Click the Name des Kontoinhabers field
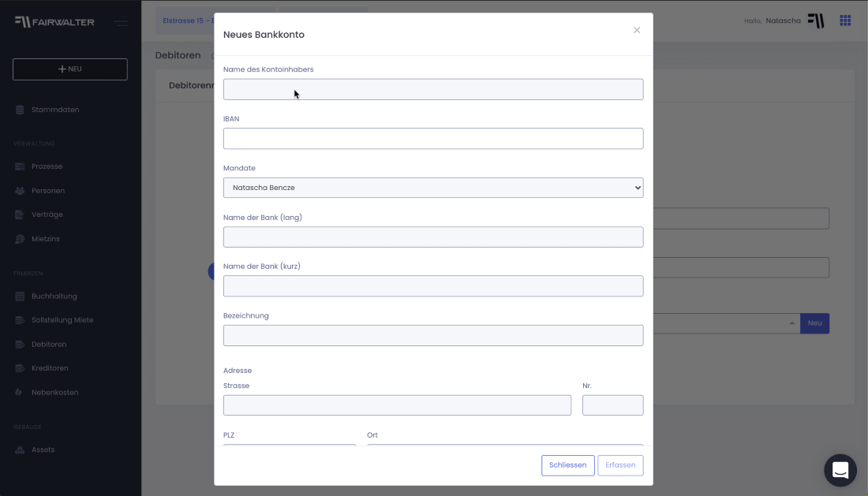 [433, 89]
